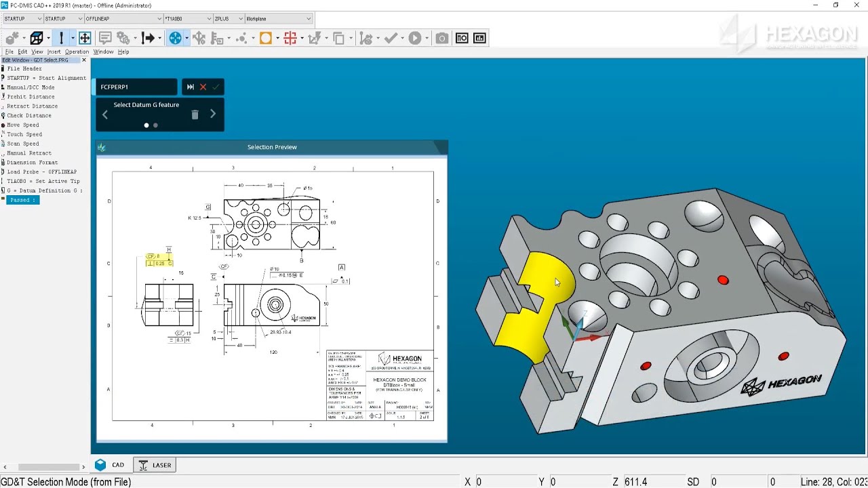Click the wireframe cube view icon
868x488 pixels.
(x=37, y=38)
